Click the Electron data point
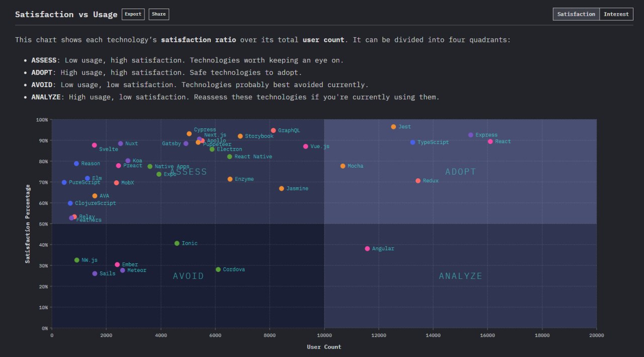Viewport: 644px width, 357px height. pyautogui.click(x=212, y=149)
